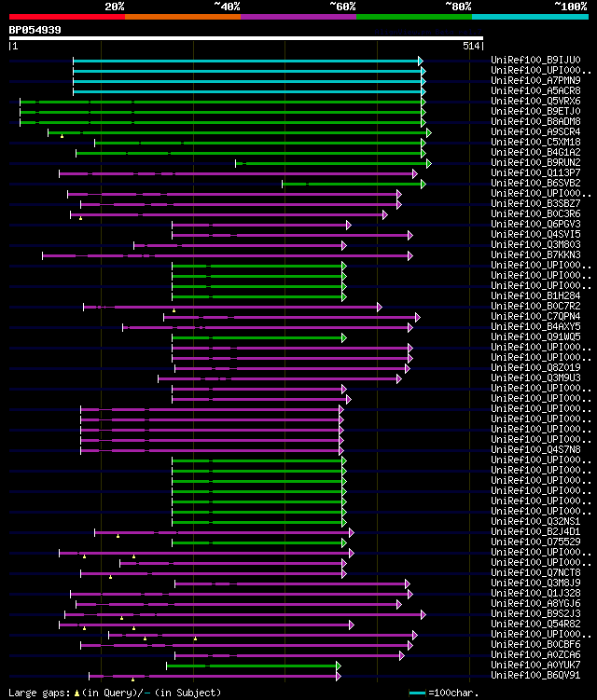Click the UniRef100_Q3M803 label
This screenshot has width=597, height=700.
(535, 245)
